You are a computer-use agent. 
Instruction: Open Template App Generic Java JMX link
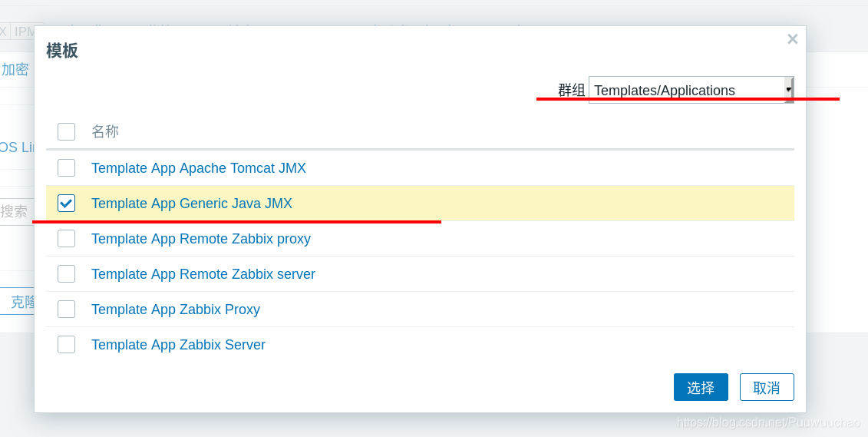pyautogui.click(x=192, y=204)
